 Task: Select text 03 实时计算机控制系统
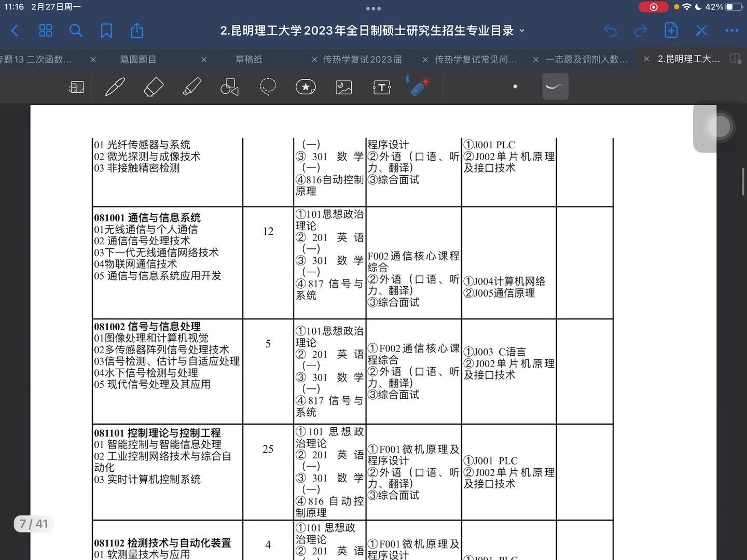pos(147,479)
